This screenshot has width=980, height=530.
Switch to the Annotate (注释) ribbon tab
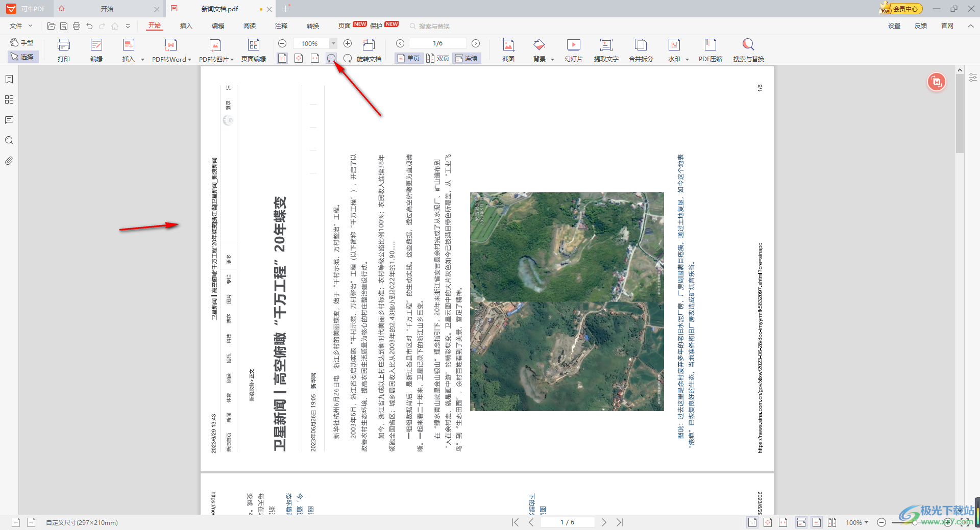click(x=281, y=26)
